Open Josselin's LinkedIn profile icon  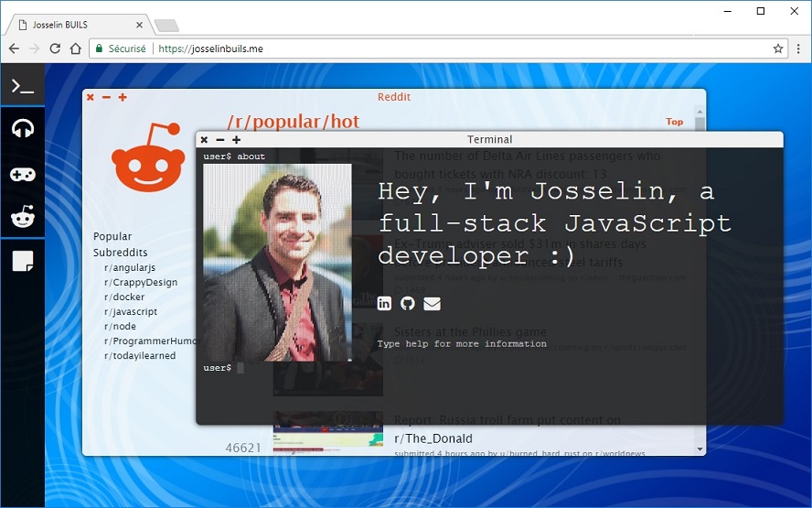(384, 303)
